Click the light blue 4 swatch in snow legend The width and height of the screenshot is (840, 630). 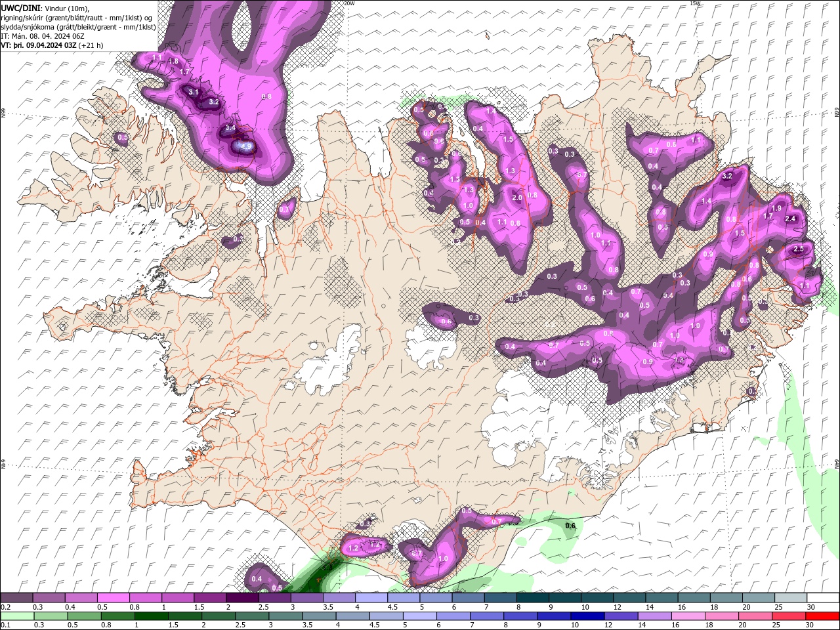(371, 598)
